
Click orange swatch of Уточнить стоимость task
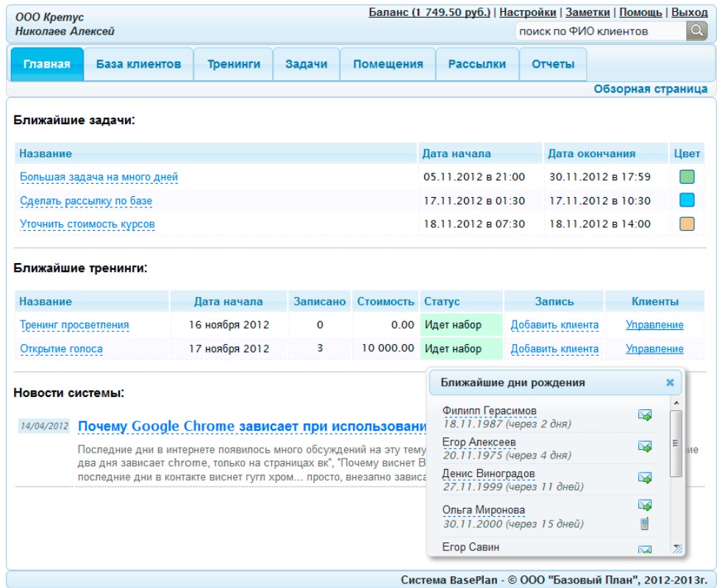[687, 223]
